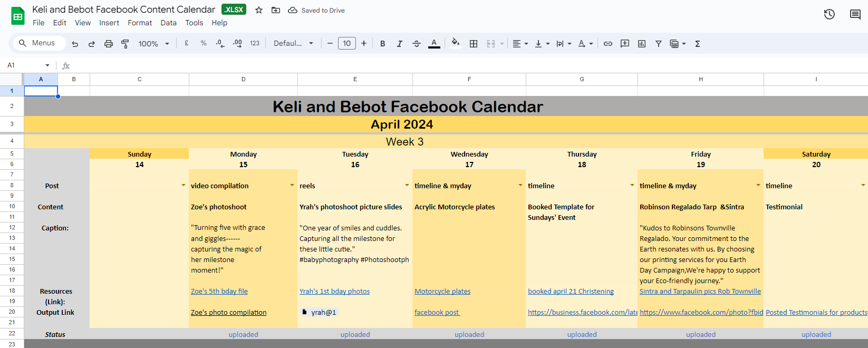Open number format 123 menu
The height and width of the screenshot is (348, 868).
pos(255,43)
